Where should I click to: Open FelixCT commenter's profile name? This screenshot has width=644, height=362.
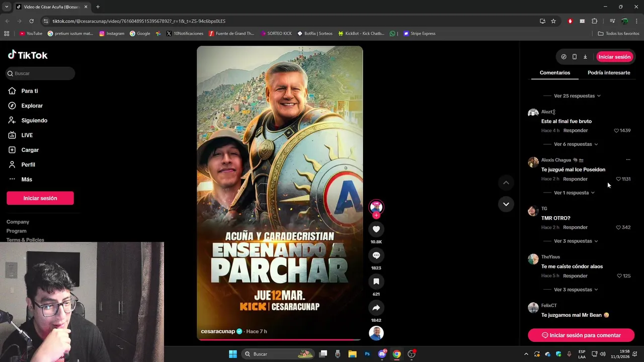pyautogui.click(x=549, y=306)
